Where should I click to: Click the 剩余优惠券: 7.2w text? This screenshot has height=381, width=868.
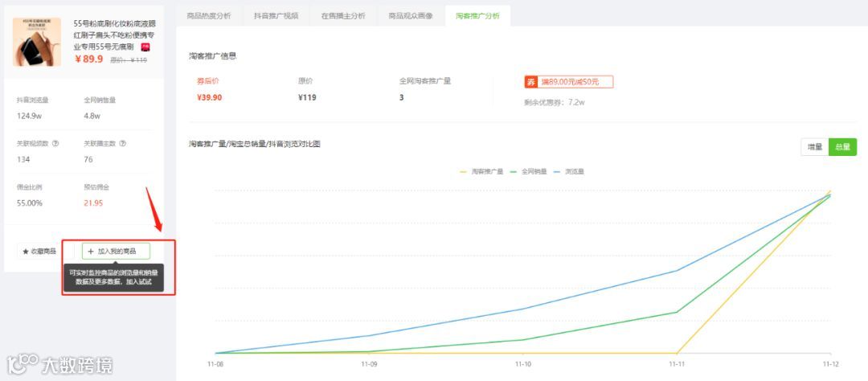(x=555, y=102)
